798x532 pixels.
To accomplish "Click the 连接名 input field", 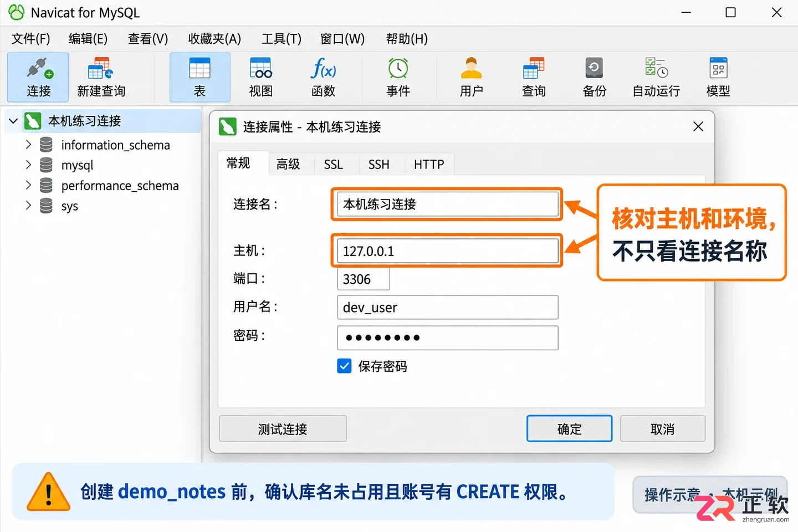I will [x=448, y=204].
